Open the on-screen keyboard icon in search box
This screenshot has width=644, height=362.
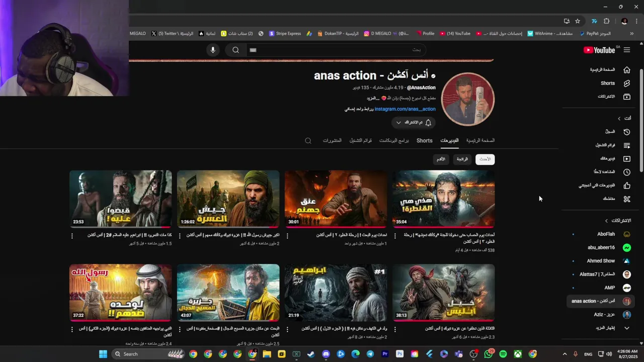[253, 50]
